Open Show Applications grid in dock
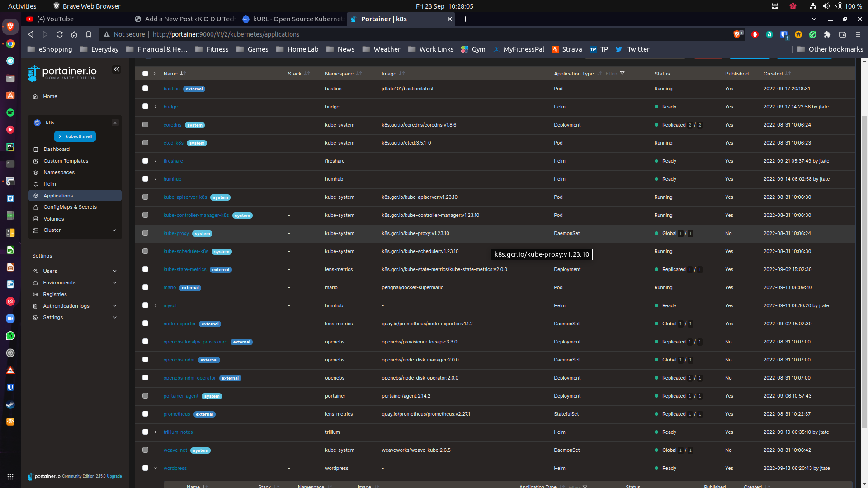Image resolution: width=868 pixels, height=488 pixels. (10, 477)
